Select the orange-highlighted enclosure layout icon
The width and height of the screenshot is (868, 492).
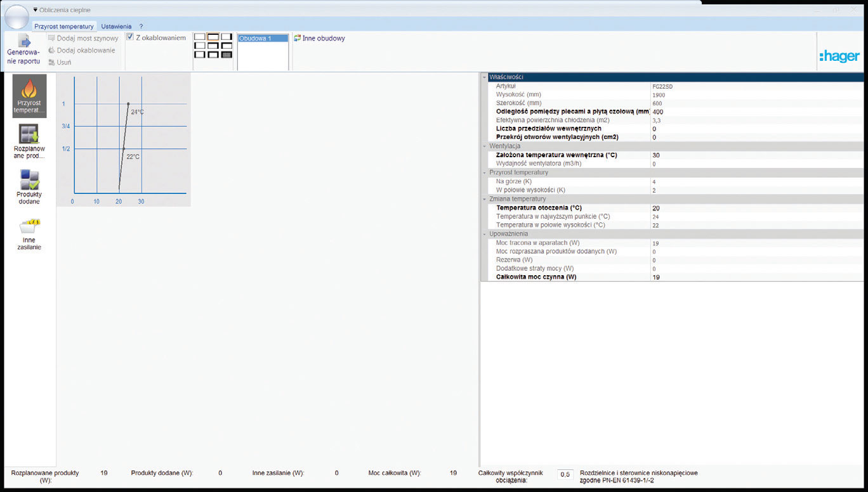click(x=213, y=37)
